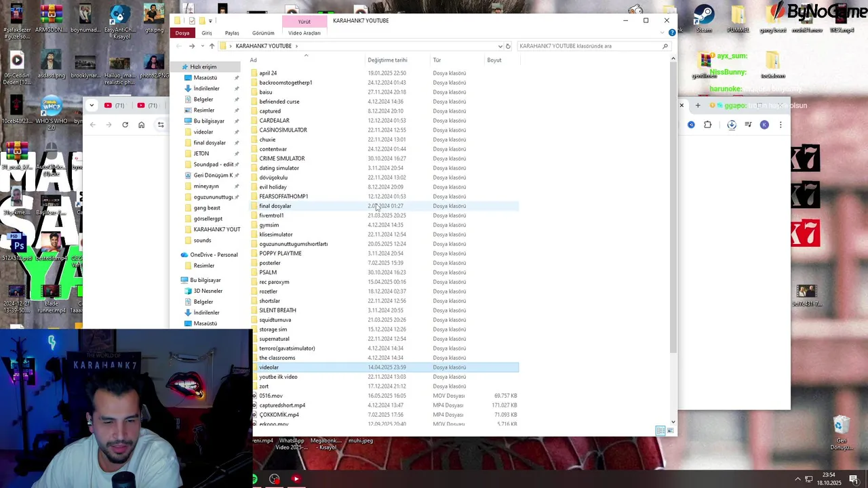This screenshot has height=488, width=868.
Task: Open Masaüstü under Hızlı erişim
Action: pyautogui.click(x=205, y=78)
